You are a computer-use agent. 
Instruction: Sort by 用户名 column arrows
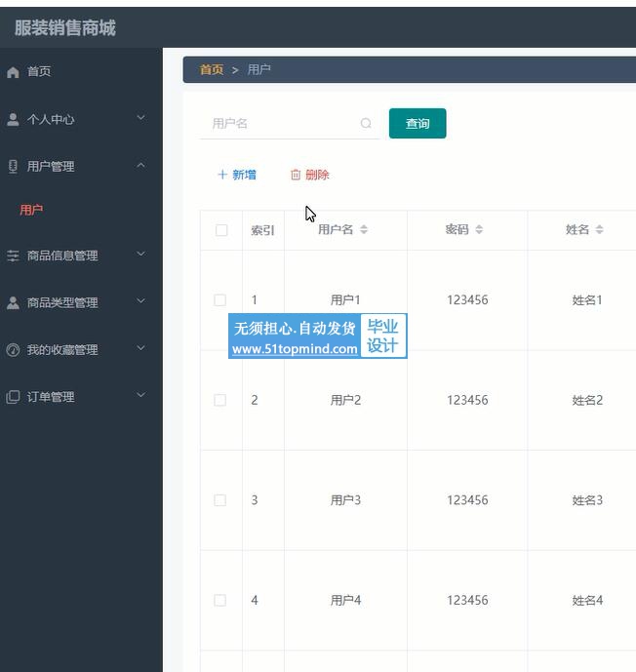[x=364, y=229]
